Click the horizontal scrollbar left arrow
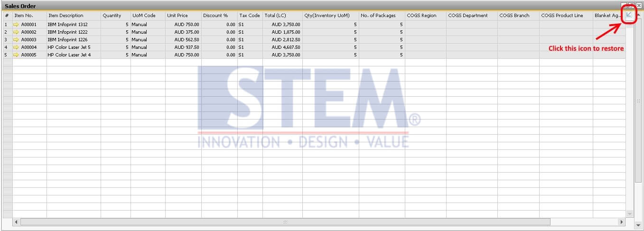Image resolution: width=644 pixels, height=231 pixels. 16,222
